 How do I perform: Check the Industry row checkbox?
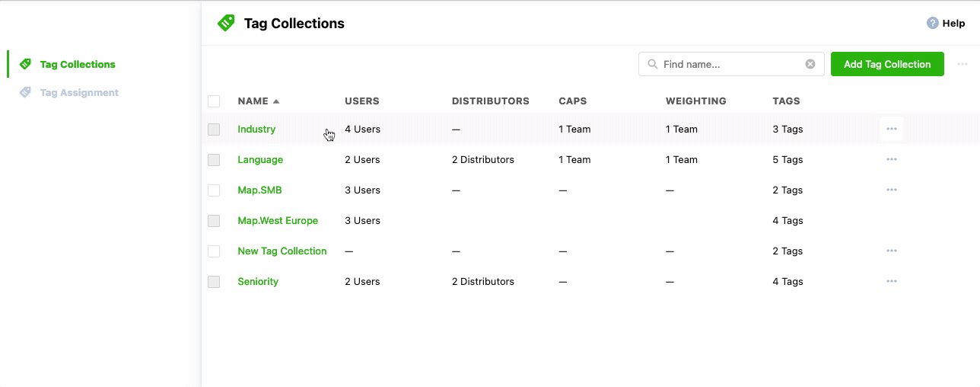click(214, 130)
